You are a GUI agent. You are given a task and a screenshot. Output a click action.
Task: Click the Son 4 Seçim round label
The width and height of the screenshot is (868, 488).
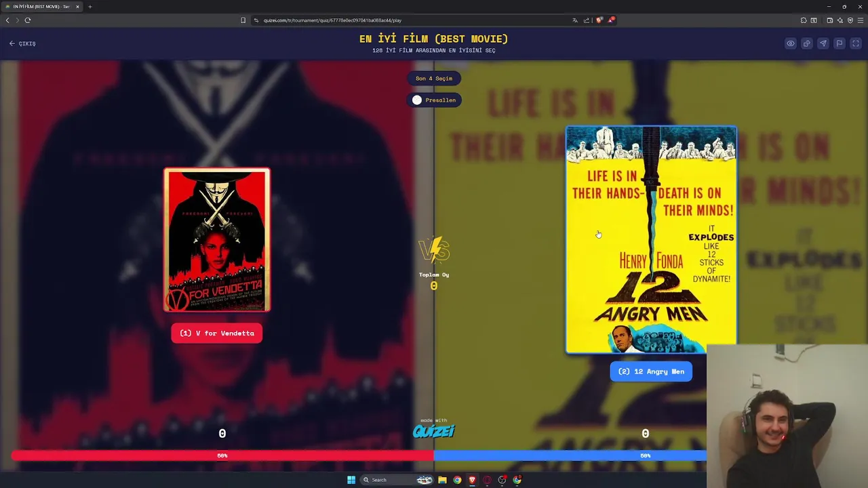click(x=434, y=79)
